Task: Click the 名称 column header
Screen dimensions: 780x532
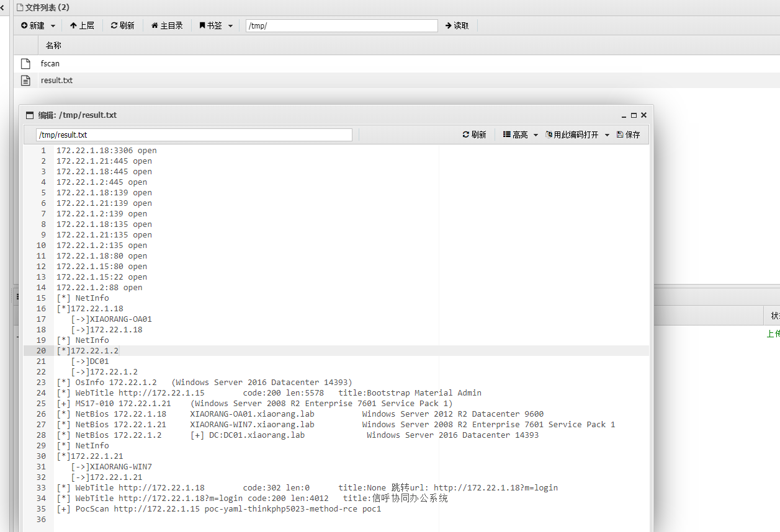Action: click(53, 45)
